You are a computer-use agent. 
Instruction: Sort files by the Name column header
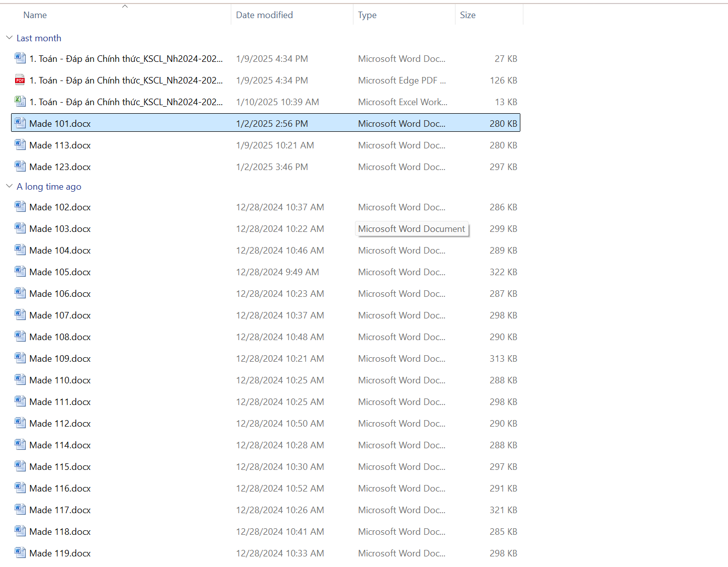click(35, 15)
